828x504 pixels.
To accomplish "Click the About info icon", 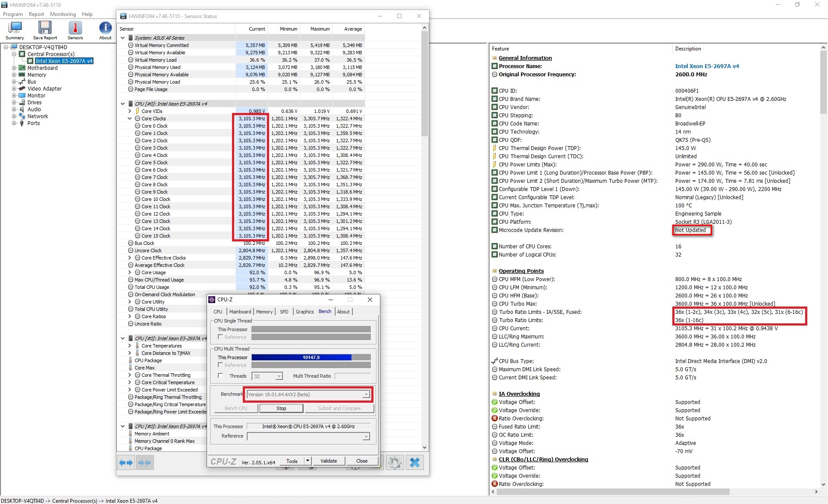I will 105,30.
